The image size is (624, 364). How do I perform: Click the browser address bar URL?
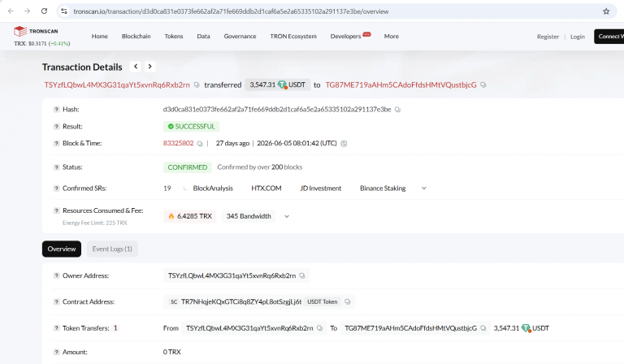(x=231, y=11)
